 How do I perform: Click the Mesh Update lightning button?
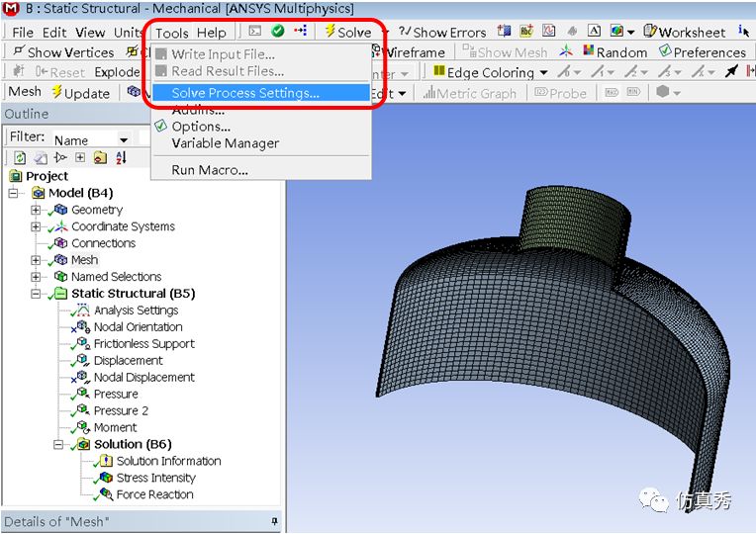[x=80, y=93]
